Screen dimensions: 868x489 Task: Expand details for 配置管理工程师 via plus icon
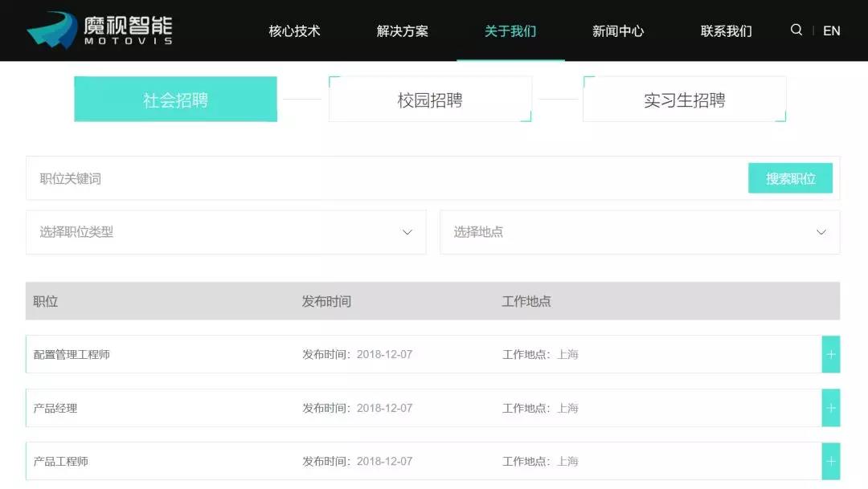coord(830,353)
